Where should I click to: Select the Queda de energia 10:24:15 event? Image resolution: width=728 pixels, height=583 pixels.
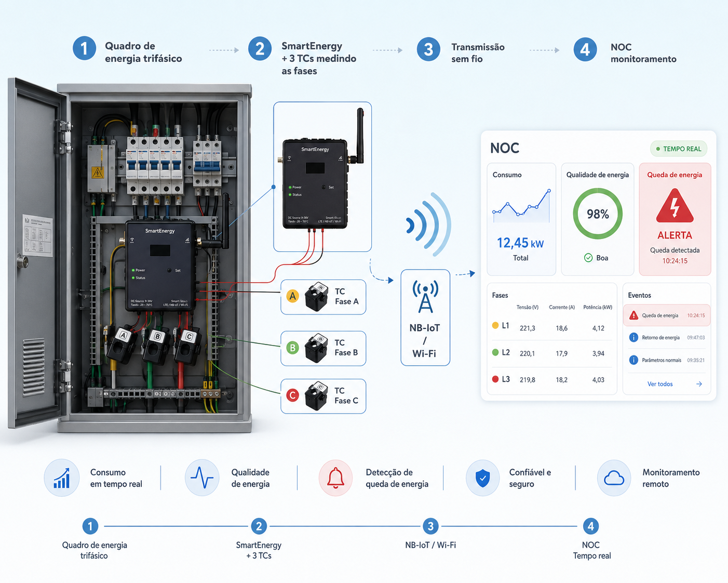[x=667, y=315]
